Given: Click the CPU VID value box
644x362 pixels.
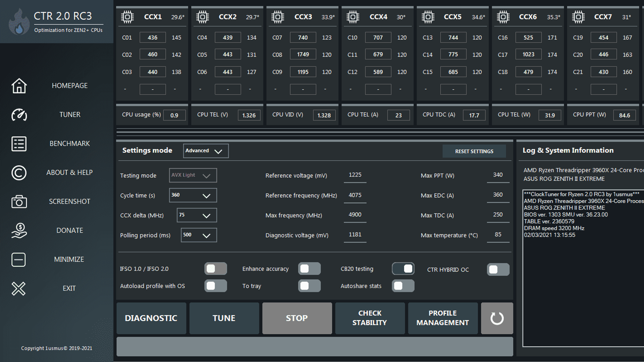Looking at the screenshot, I should [x=324, y=115].
